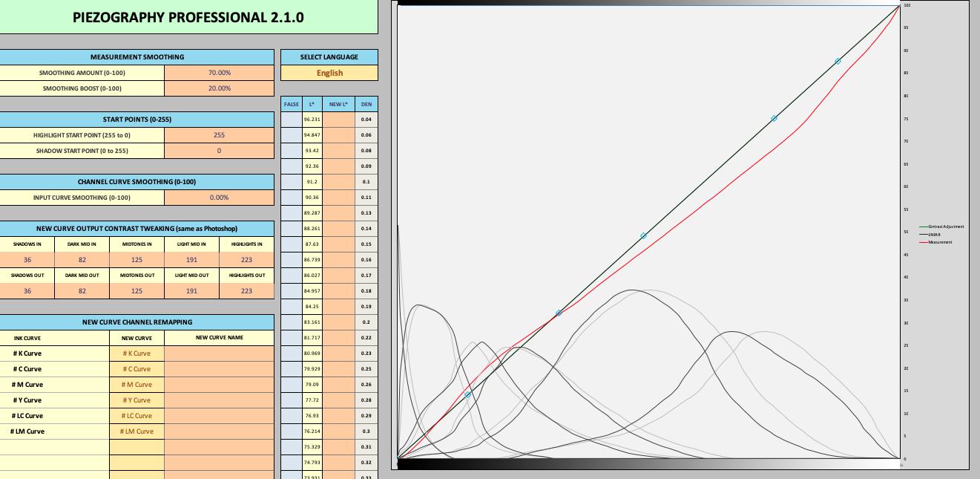Click the DEN column header
980x479 pixels.
pyautogui.click(x=366, y=104)
